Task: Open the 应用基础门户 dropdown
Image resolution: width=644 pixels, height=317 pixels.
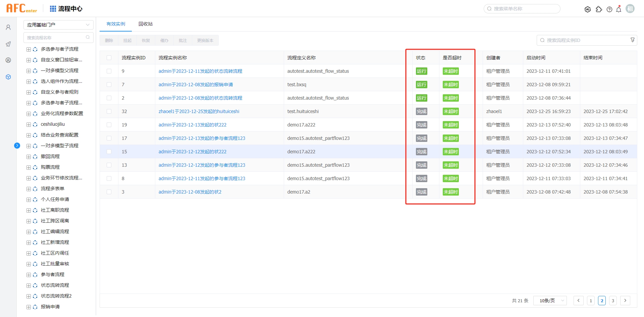Action: click(x=58, y=24)
